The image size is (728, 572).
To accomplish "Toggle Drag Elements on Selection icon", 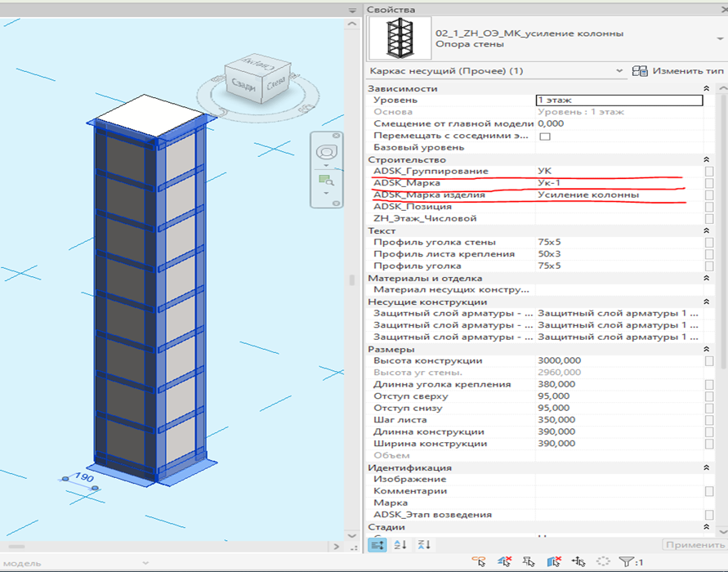I will point(578,562).
